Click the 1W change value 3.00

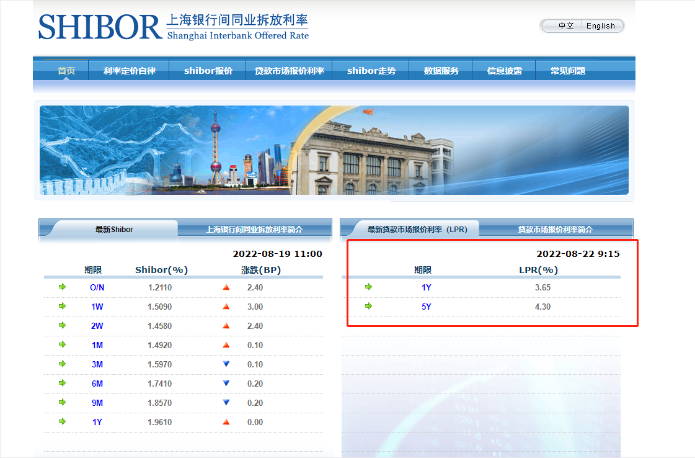pyautogui.click(x=255, y=306)
